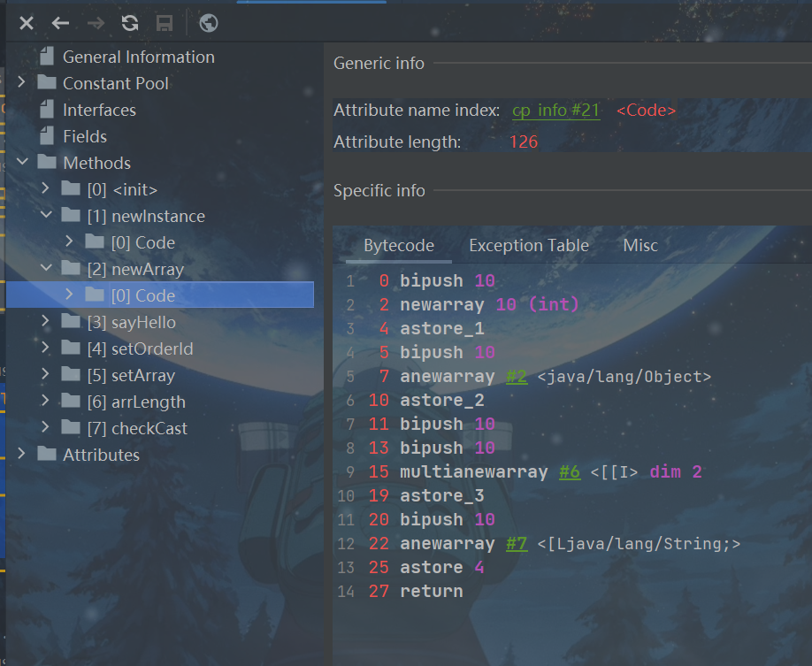Follow the #6 multianewarray constant link
Viewport: 812px width, 666px height.
570,472
